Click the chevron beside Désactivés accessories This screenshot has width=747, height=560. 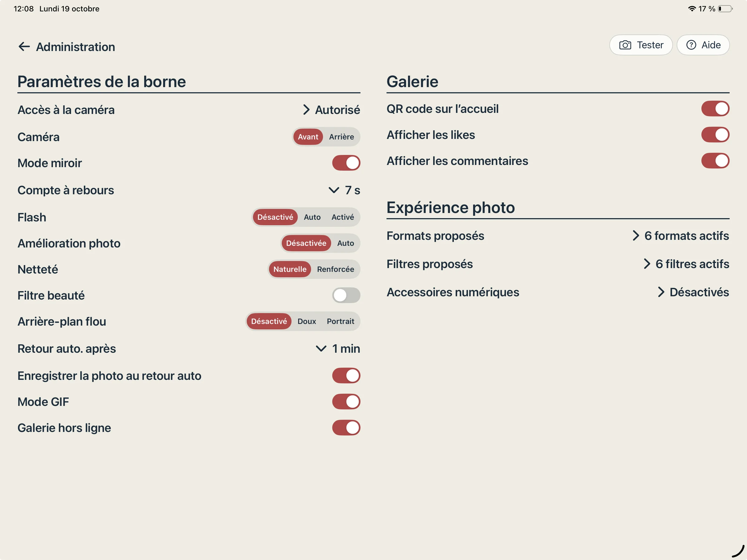tap(661, 292)
